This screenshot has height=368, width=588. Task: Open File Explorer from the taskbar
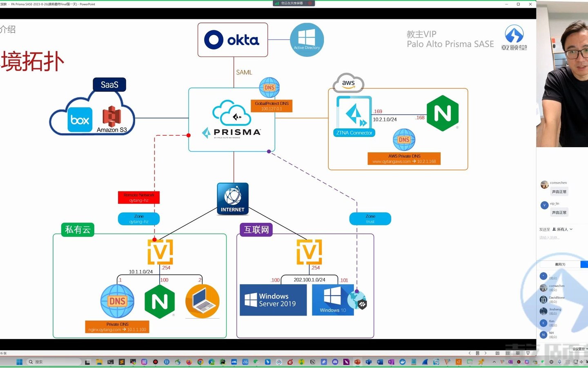click(99, 362)
